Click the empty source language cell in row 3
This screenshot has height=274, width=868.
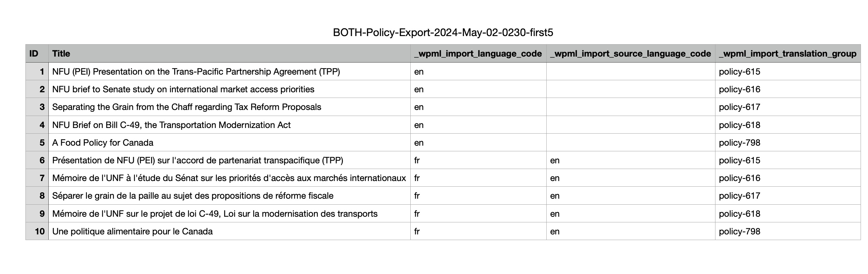coord(631,107)
